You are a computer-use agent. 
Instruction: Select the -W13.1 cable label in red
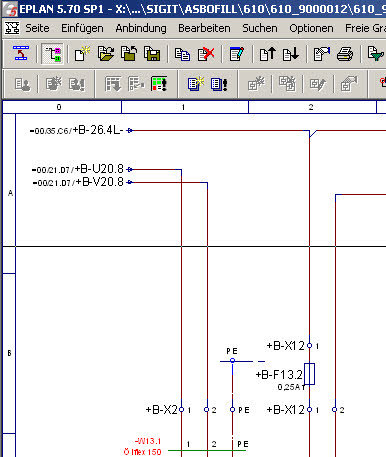point(148,441)
